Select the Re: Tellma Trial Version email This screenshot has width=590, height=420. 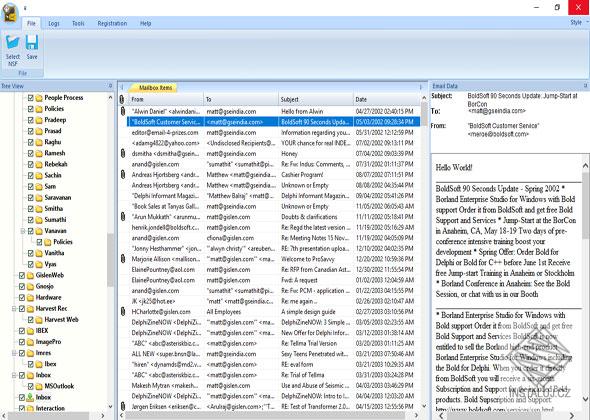[274, 343]
